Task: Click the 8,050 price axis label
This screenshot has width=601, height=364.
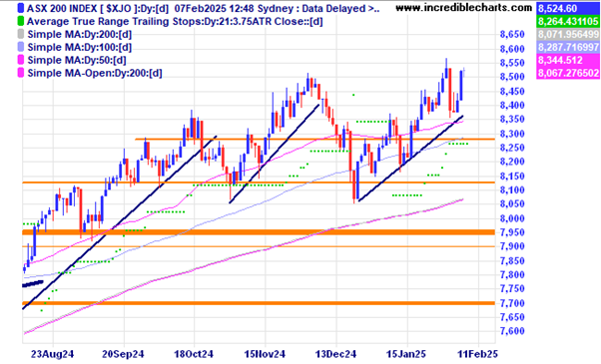Action: click(512, 204)
